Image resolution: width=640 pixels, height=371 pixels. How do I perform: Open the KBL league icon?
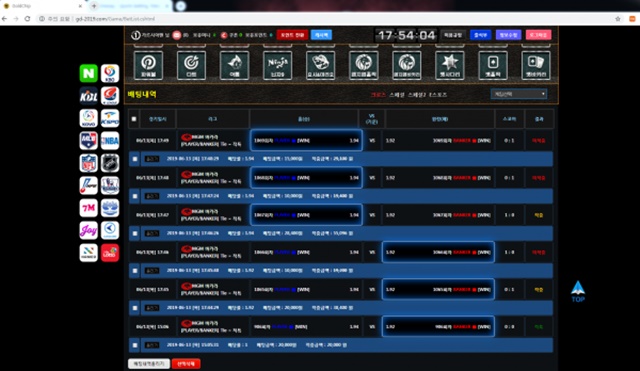coord(89,96)
